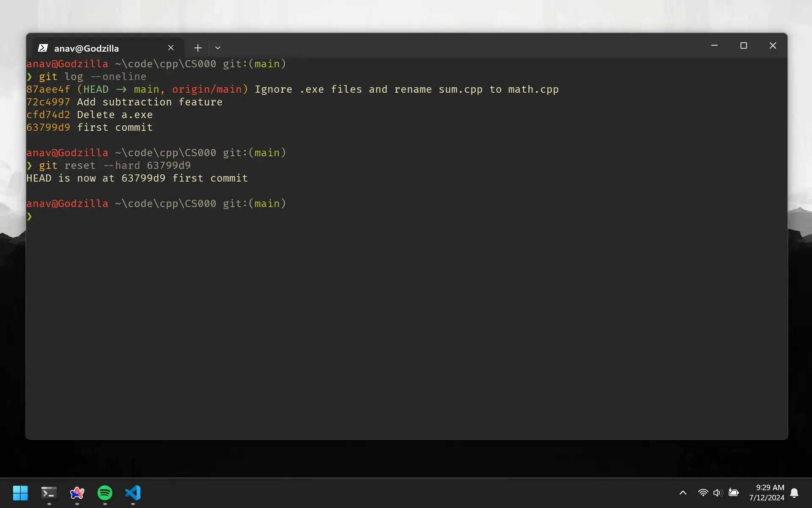
Task: Open the Windows Start menu
Action: [x=20, y=493]
